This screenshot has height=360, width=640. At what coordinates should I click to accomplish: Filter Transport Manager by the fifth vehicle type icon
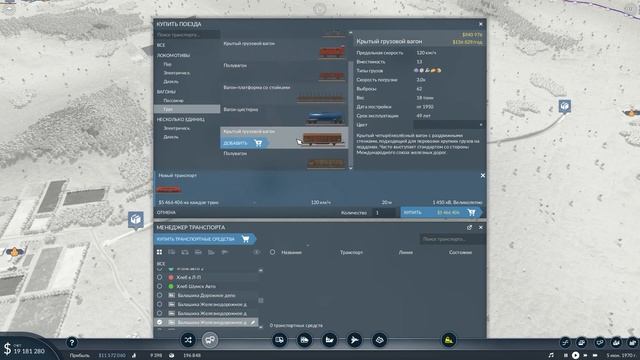(211, 252)
